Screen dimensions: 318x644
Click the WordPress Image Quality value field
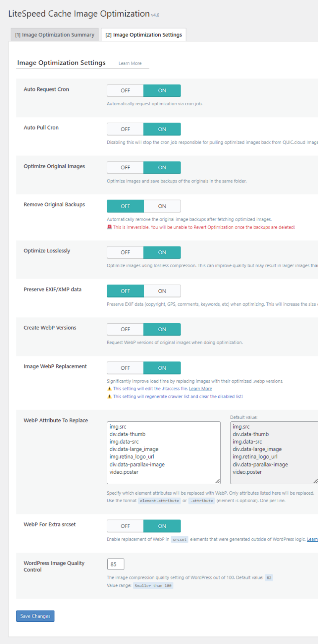[x=115, y=564]
